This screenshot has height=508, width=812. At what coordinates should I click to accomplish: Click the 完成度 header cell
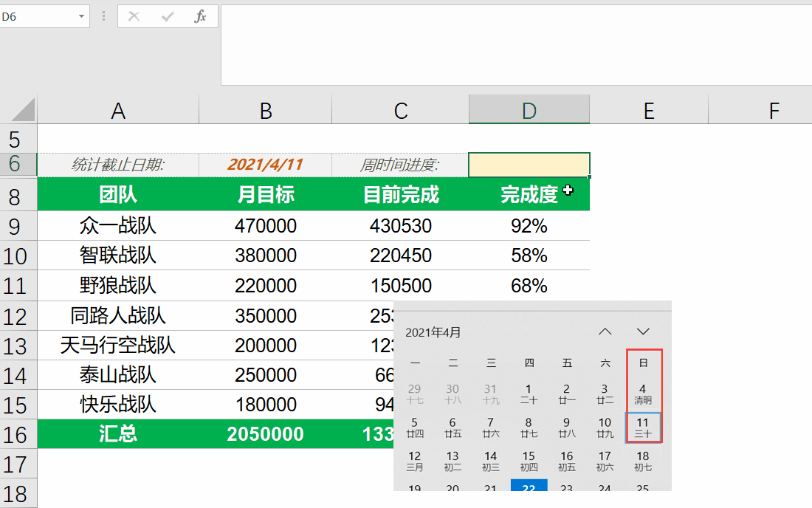point(529,194)
